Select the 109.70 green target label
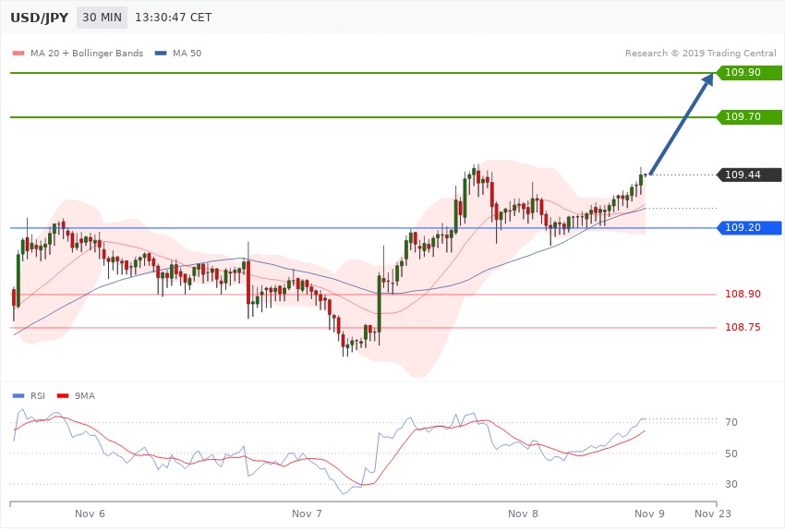 coord(749,117)
